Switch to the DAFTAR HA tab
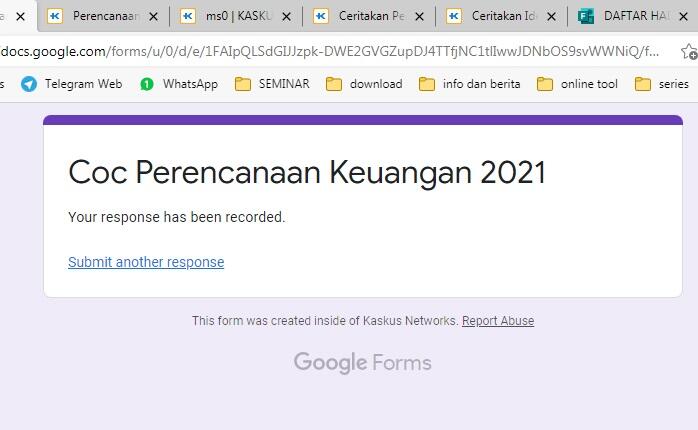 pos(635,16)
